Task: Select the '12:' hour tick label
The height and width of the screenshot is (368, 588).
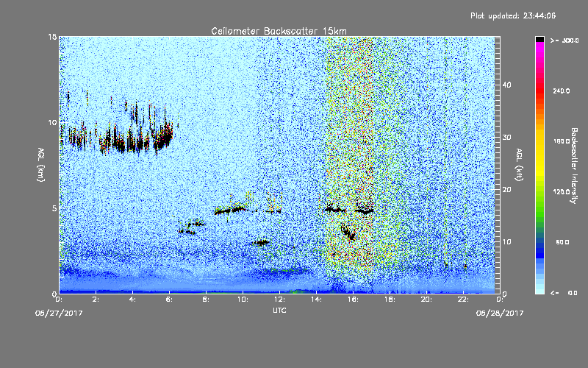Action: coord(280,300)
